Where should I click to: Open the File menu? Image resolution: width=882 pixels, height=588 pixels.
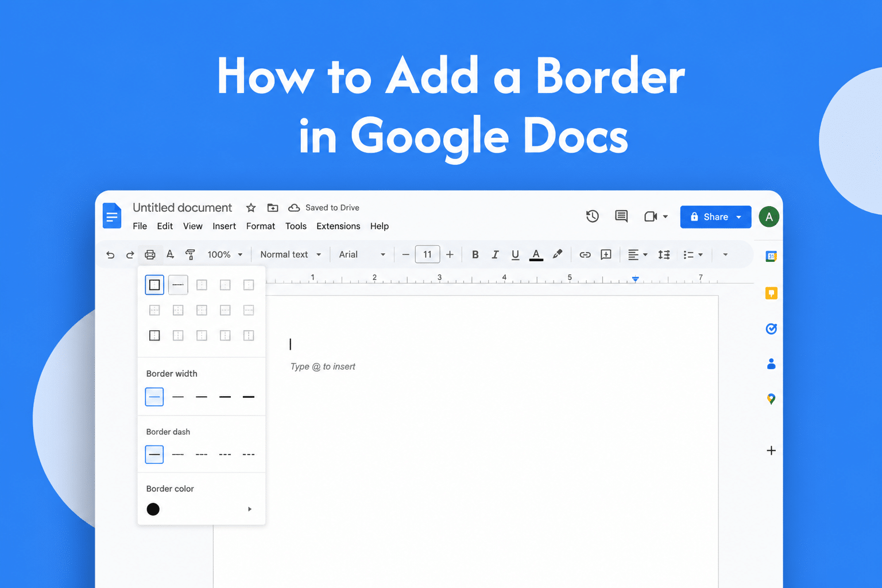(140, 226)
